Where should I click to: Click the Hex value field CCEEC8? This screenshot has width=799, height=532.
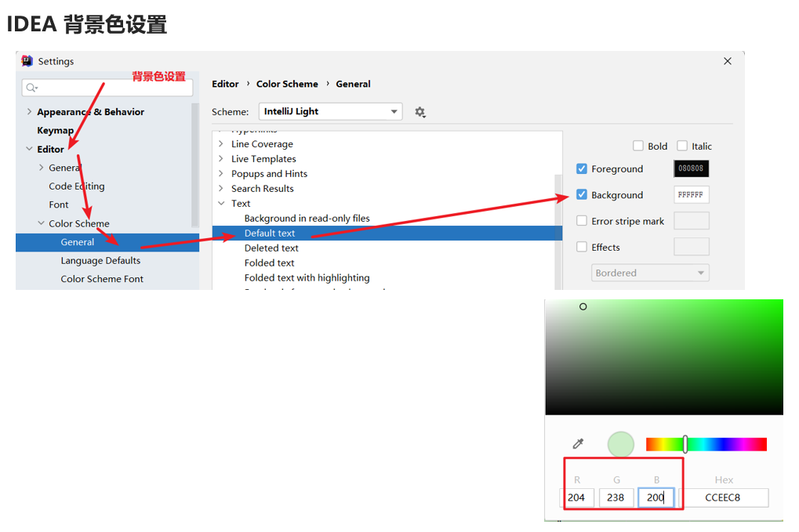point(723,498)
